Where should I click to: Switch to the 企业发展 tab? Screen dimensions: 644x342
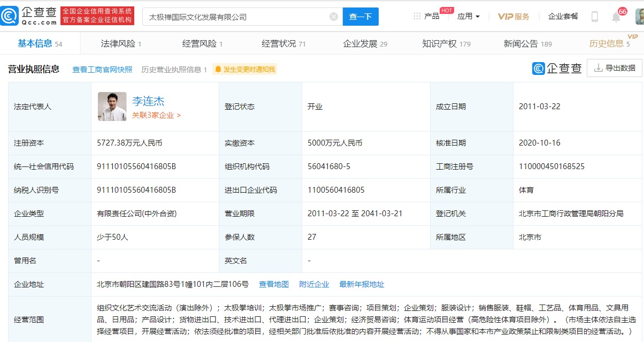click(x=365, y=44)
